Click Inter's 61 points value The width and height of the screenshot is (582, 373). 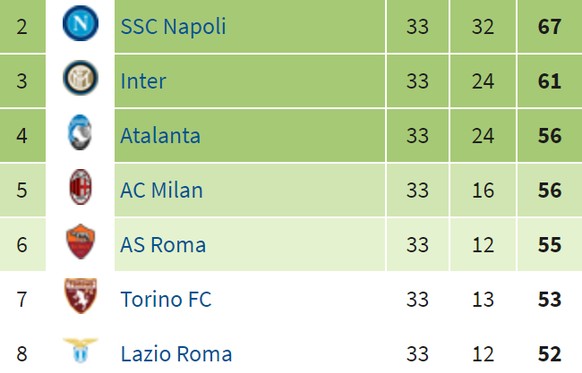(549, 81)
